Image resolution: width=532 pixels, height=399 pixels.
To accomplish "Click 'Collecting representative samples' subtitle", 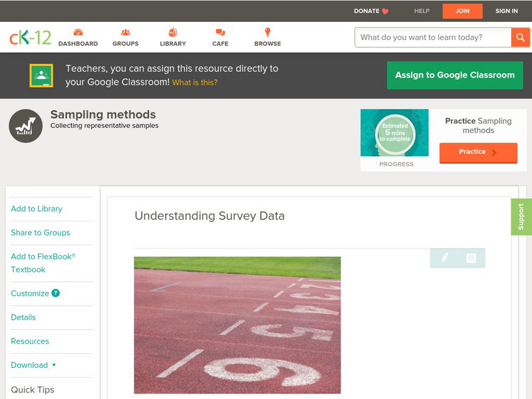I will 104,126.
